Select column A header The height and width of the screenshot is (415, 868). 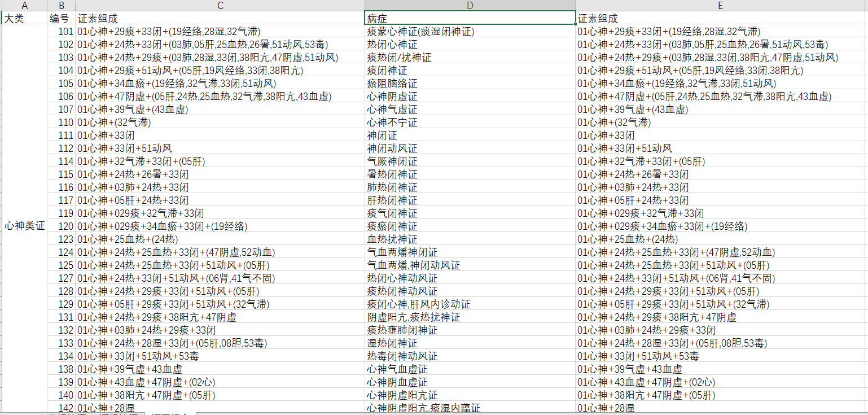coord(24,6)
